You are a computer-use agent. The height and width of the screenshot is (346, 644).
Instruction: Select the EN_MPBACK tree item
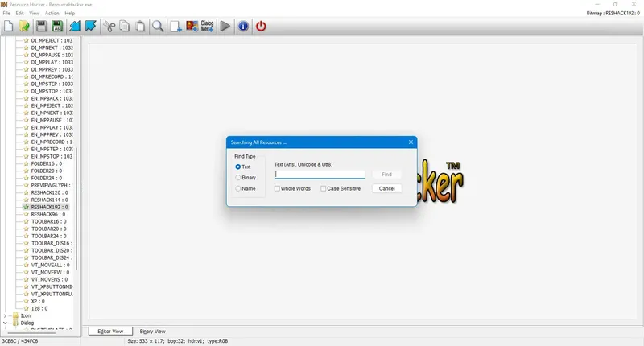point(52,98)
